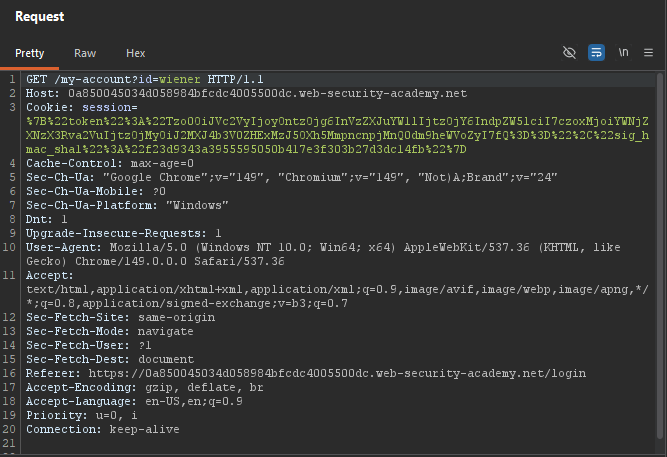Toggle hide non-printable request attributes eye icon

(x=569, y=53)
